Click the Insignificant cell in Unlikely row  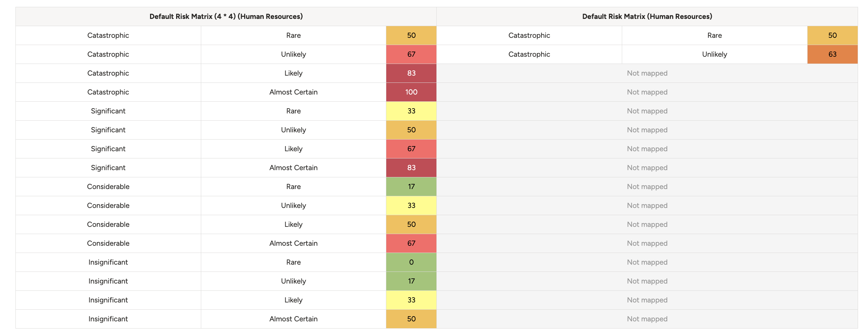tap(108, 281)
